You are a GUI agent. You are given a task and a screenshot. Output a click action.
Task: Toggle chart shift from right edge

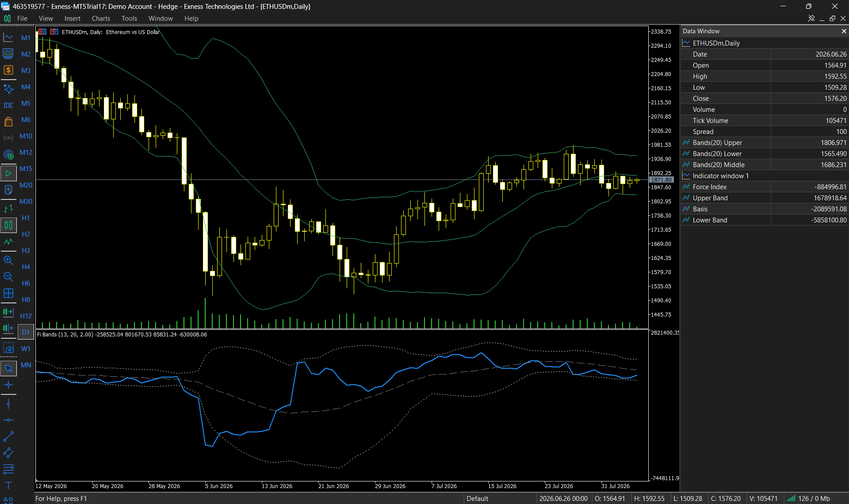pyautogui.click(x=8, y=328)
